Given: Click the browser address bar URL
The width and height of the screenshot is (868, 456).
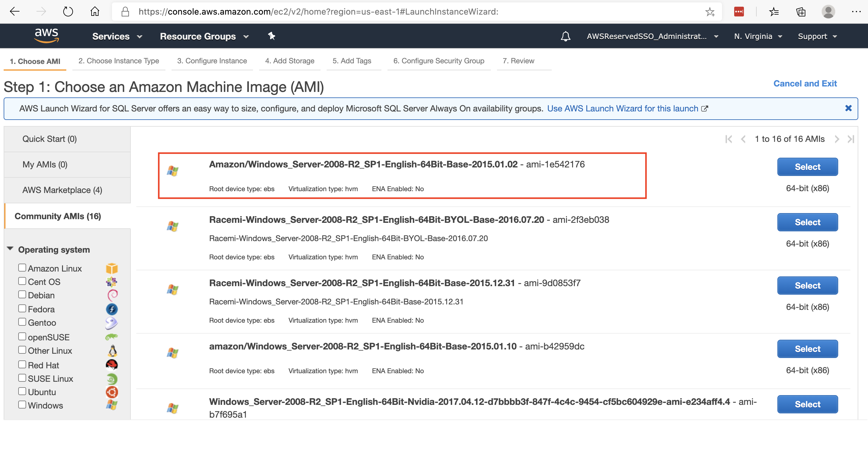Looking at the screenshot, I should click(x=318, y=12).
